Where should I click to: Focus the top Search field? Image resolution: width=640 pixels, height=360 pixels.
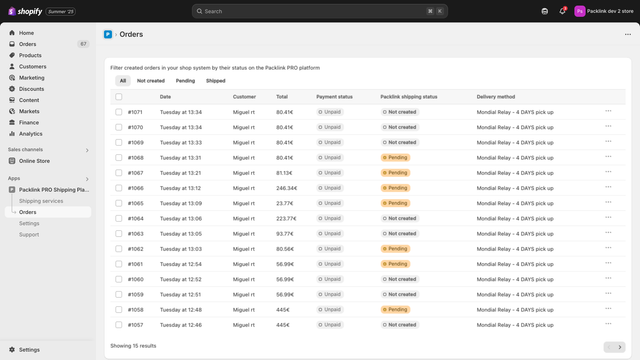tap(320, 11)
